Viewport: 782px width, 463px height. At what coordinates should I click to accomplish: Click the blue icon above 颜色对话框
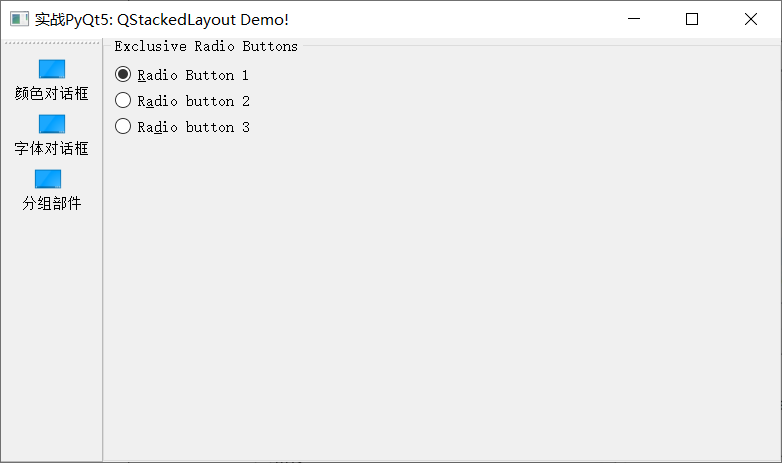pos(52,69)
